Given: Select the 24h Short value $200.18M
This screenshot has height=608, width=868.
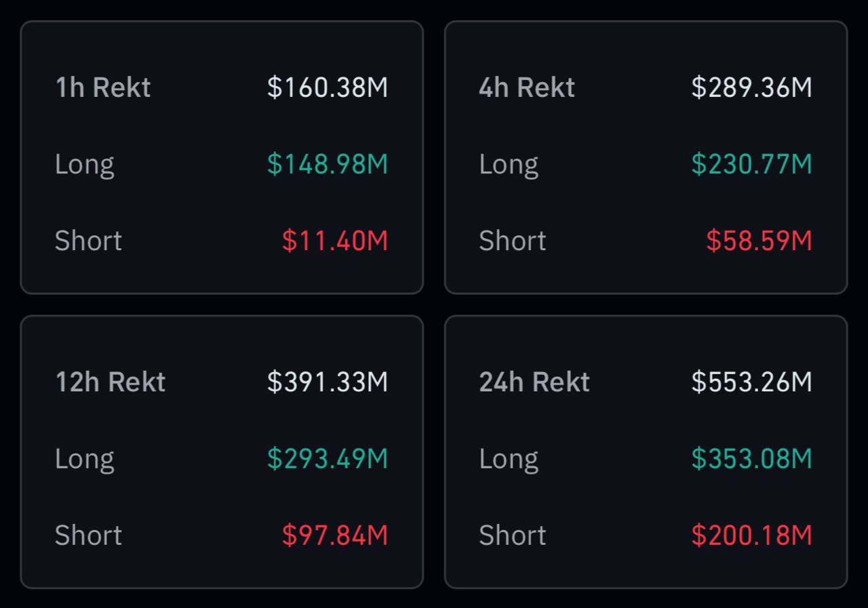Looking at the screenshot, I should (x=751, y=535).
